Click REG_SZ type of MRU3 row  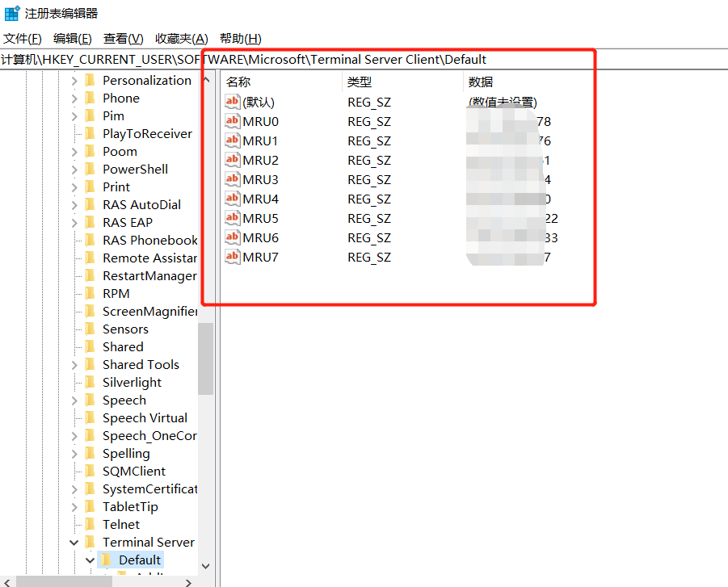point(369,179)
